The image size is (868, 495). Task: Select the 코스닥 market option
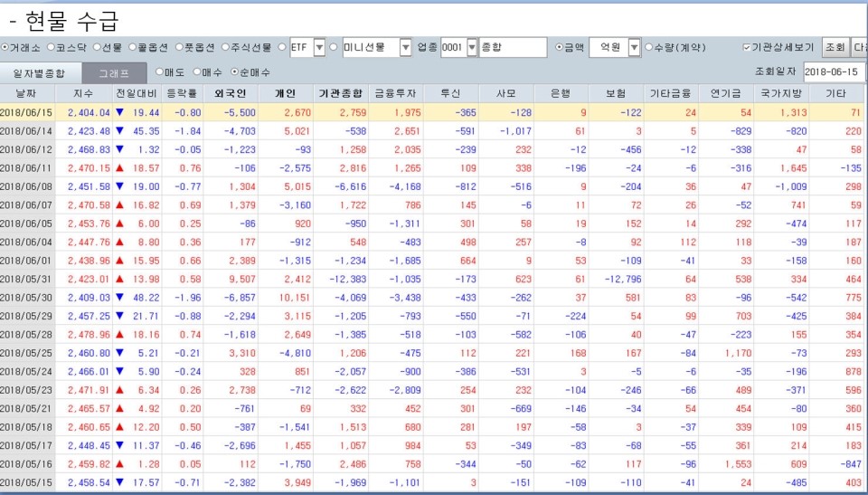pyautogui.click(x=52, y=48)
